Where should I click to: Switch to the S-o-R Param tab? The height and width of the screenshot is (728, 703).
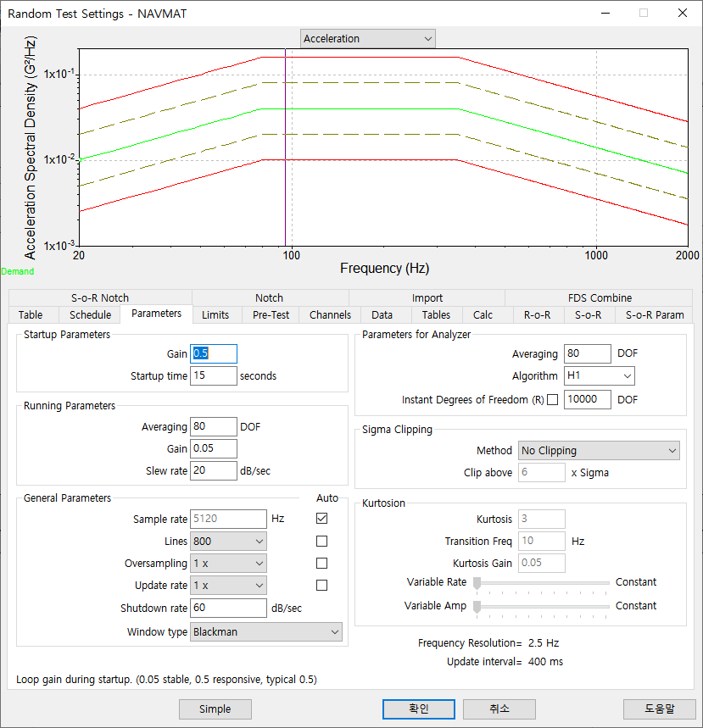tap(655, 314)
